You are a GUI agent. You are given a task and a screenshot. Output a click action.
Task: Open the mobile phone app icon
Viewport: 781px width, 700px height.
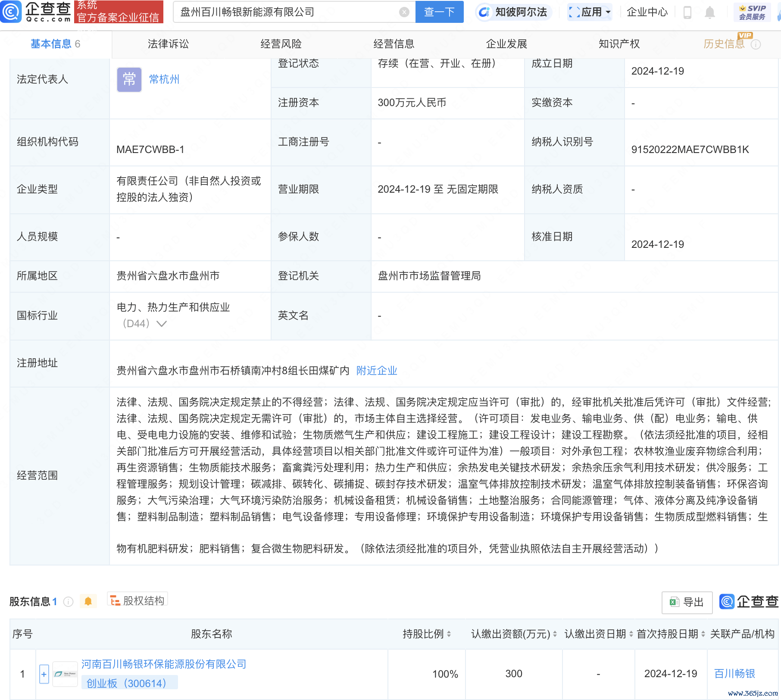click(687, 12)
